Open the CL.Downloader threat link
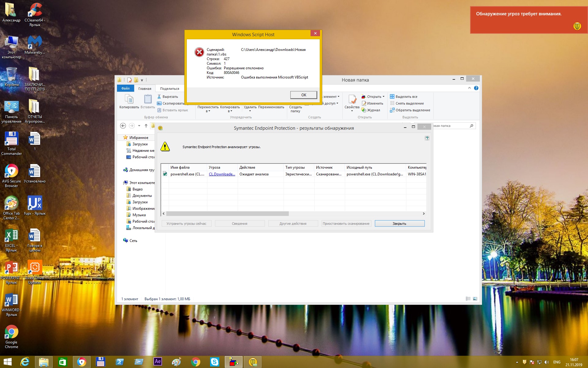This screenshot has width=588, height=368. pyautogui.click(x=222, y=174)
